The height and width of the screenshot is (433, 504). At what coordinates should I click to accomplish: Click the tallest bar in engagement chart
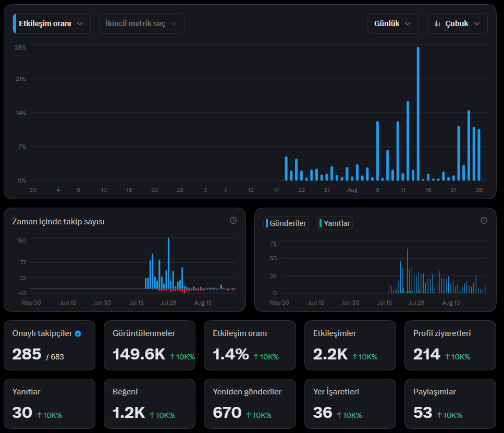pyautogui.click(x=418, y=114)
